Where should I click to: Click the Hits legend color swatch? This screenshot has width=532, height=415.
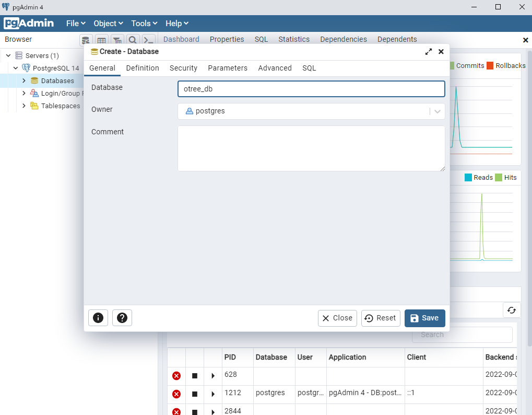[499, 177]
